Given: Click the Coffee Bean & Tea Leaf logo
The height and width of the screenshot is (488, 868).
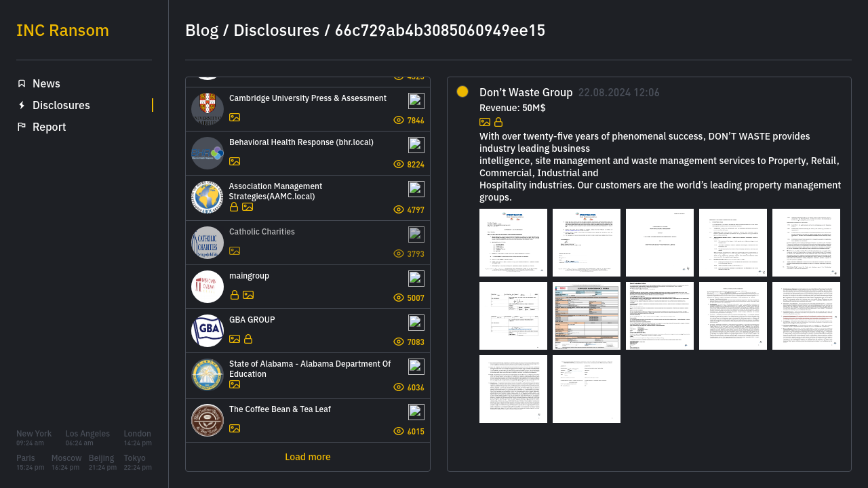Looking at the screenshot, I should [208, 420].
